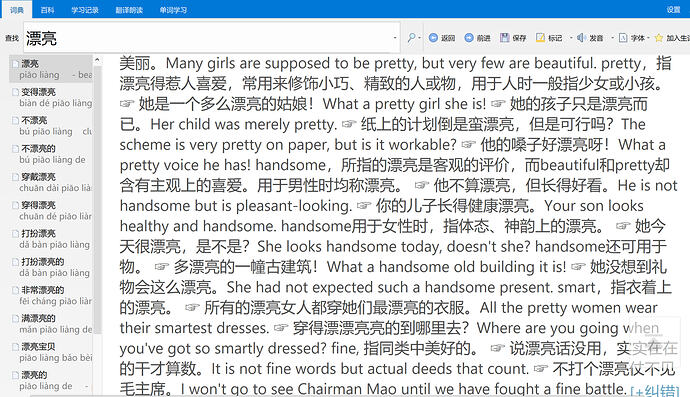Image resolution: width=690 pixels, height=397 pixels.
Task: Play pronunciation with the 发音 speaker
Action: pos(590,38)
